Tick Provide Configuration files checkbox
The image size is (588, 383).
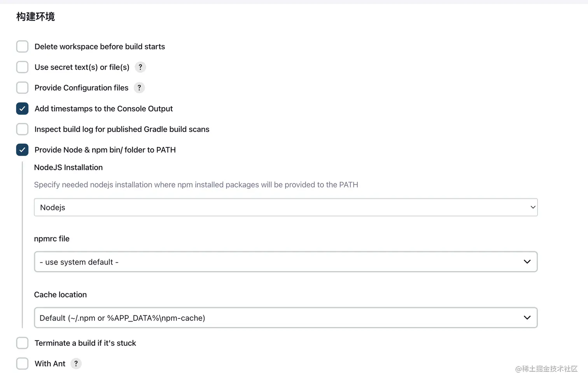click(x=22, y=88)
